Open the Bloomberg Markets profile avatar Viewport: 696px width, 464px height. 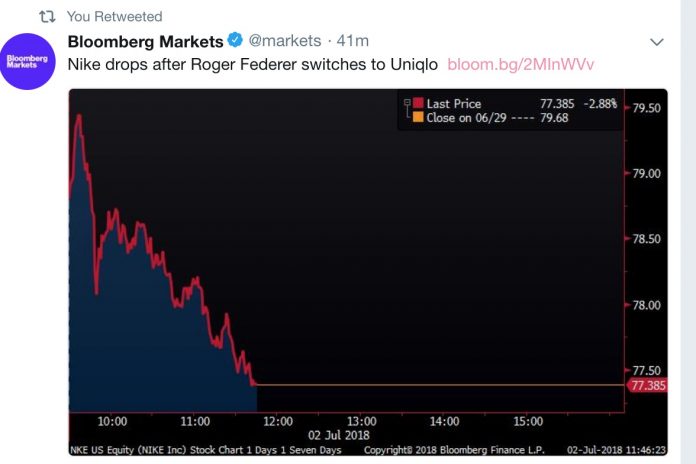(31, 62)
